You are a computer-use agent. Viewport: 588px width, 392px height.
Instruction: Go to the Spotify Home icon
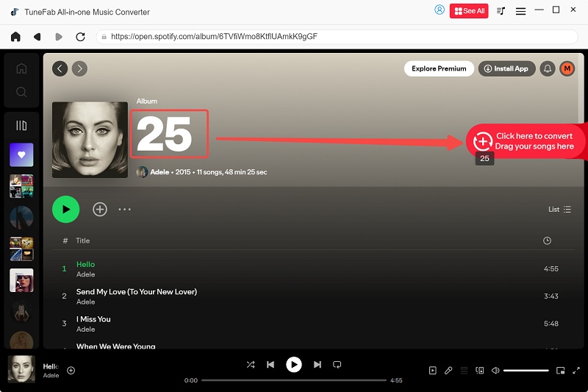tap(21, 68)
